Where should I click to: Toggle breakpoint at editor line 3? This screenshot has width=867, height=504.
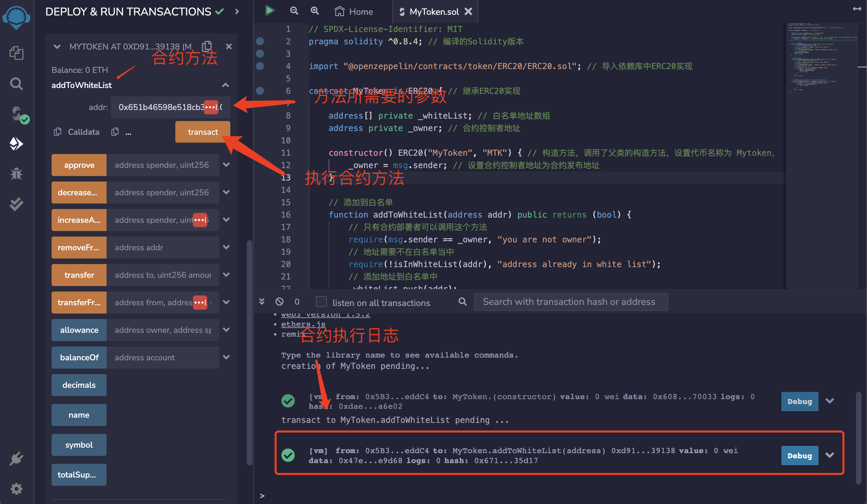tap(260, 54)
